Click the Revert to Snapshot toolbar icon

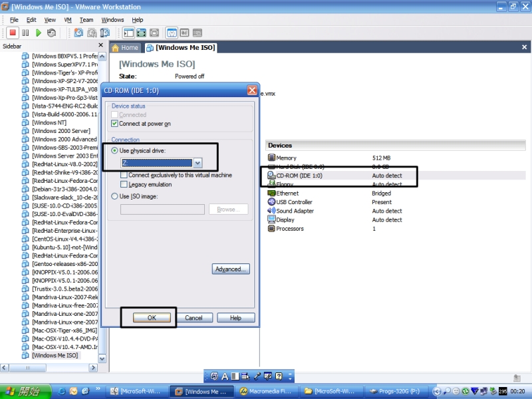click(92, 33)
